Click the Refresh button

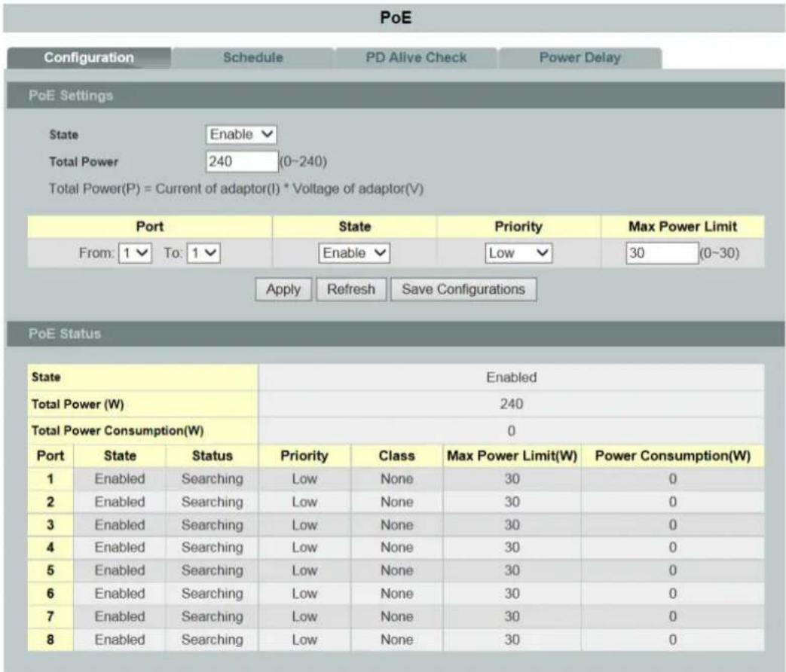pyautogui.click(x=351, y=289)
